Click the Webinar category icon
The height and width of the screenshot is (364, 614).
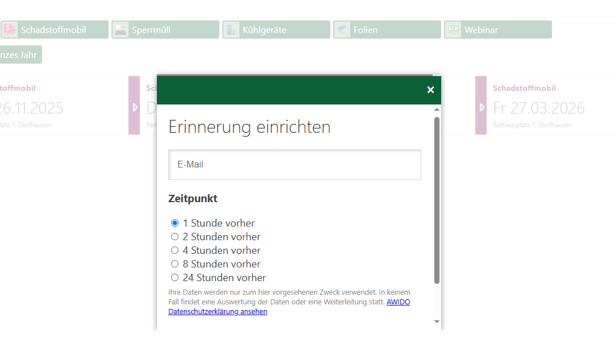click(453, 30)
